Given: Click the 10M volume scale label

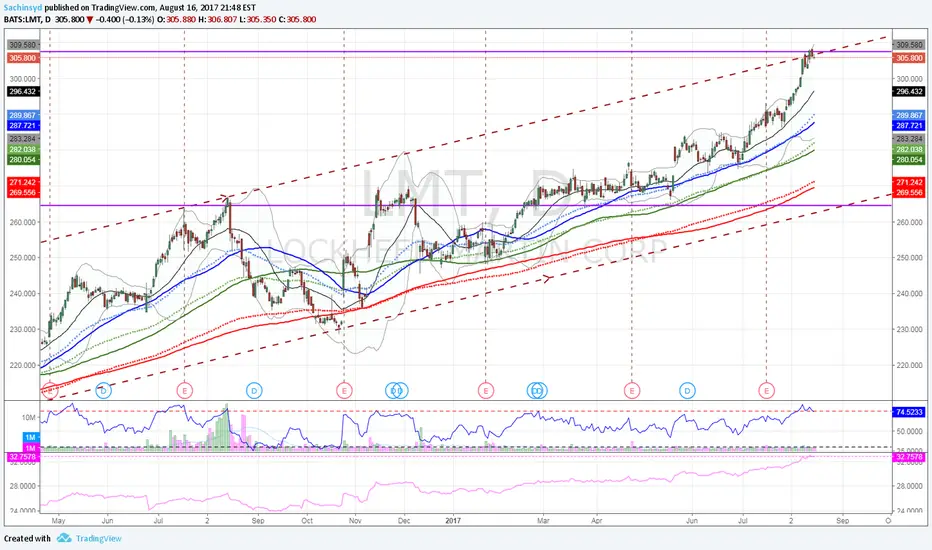Looking at the screenshot, I should [29, 417].
